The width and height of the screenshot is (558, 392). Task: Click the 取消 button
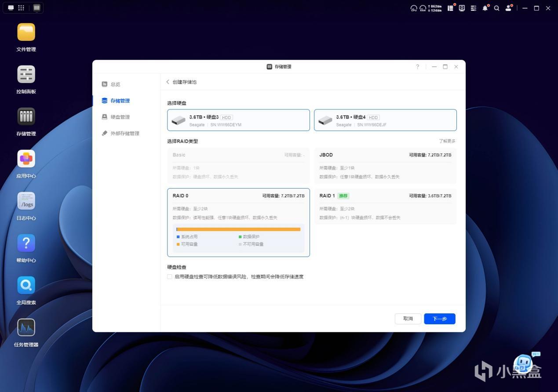pos(408,319)
